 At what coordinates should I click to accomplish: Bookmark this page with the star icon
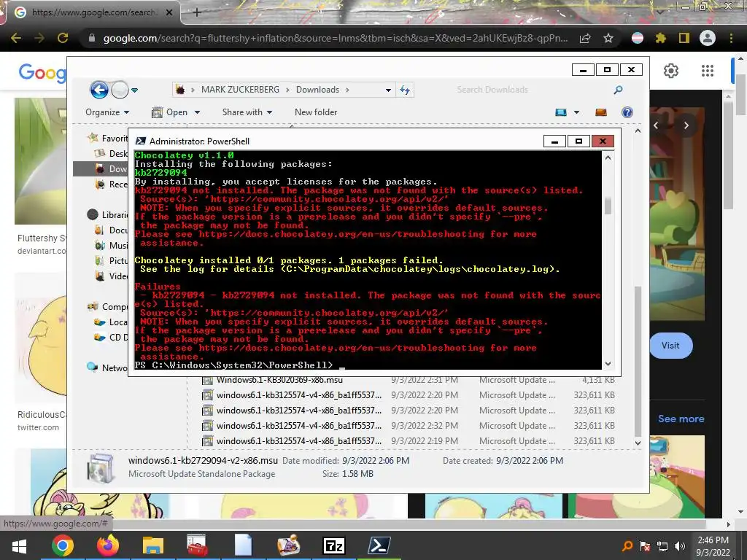pyautogui.click(x=608, y=38)
